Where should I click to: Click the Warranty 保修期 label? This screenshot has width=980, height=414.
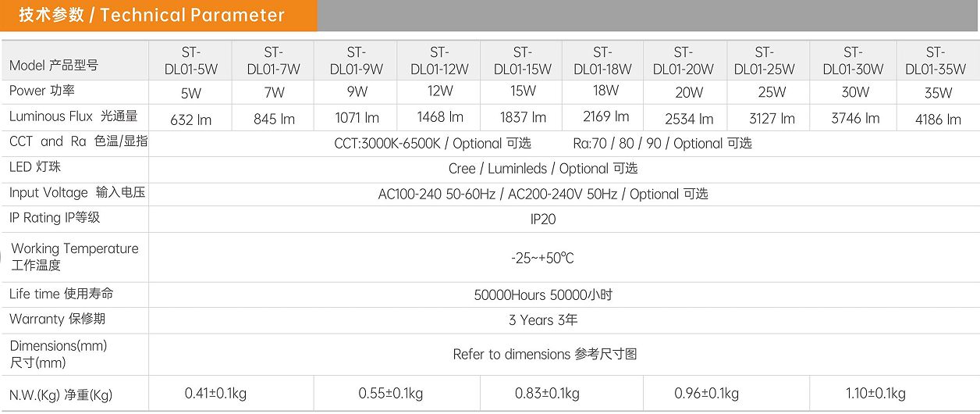[x=57, y=319]
